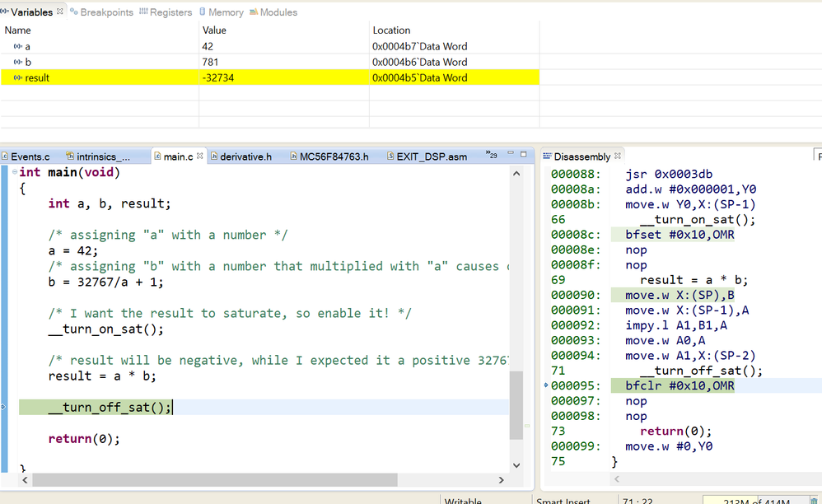The height and width of the screenshot is (504, 822).
Task: Click the editor horizontal scroll right arrow
Action: (501, 480)
